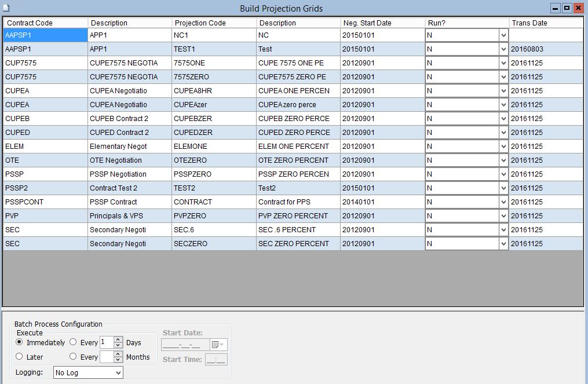Select the Later execute option

20,357
